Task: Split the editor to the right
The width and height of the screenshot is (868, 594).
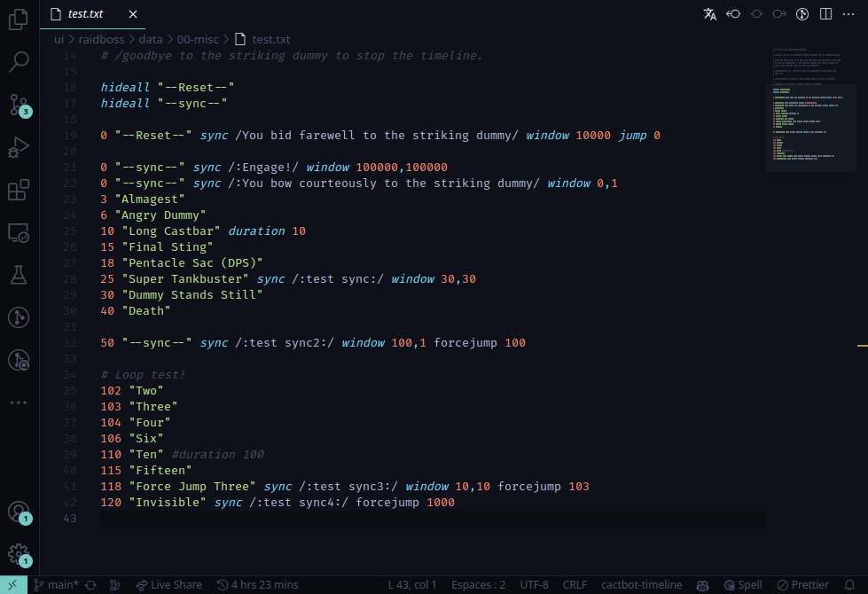Action: pyautogui.click(x=825, y=14)
